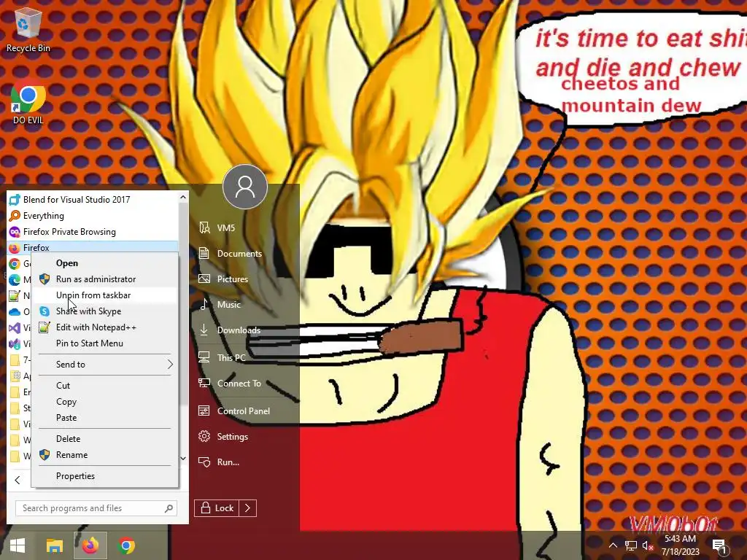Open Blend for Visual Studio 2017
Screen dimensions: 747x560
[93, 200]
